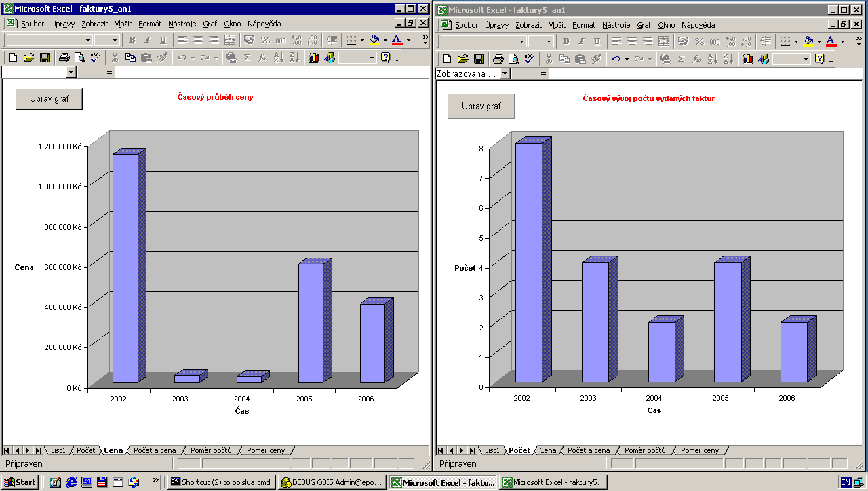Click Print icon in the vydaných faktur chart window
This screenshot has height=491, width=868.
pyautogui.click(x=498, y=59)
